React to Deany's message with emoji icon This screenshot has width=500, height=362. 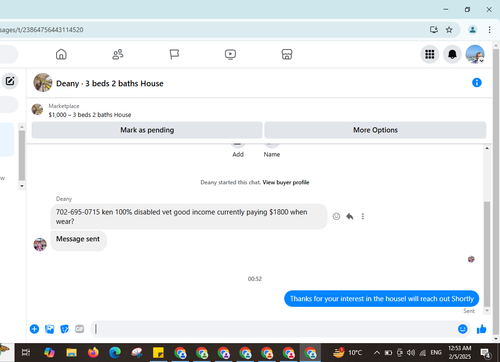click(336, 217)
